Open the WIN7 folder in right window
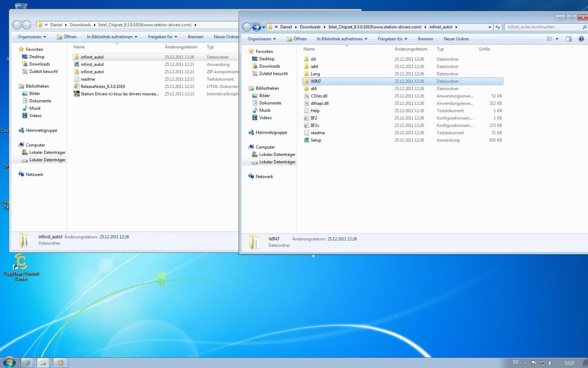 click(x=402, y=81)
